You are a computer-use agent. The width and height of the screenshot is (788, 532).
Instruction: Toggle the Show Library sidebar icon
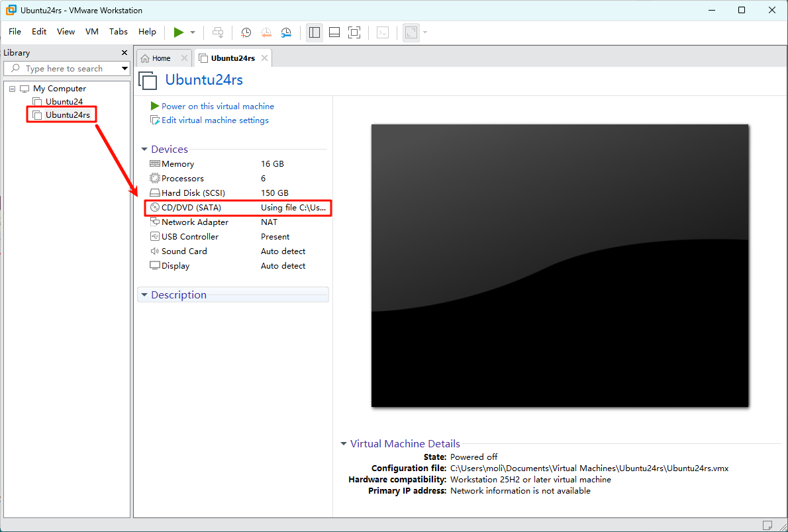click(x=315, y=32)
